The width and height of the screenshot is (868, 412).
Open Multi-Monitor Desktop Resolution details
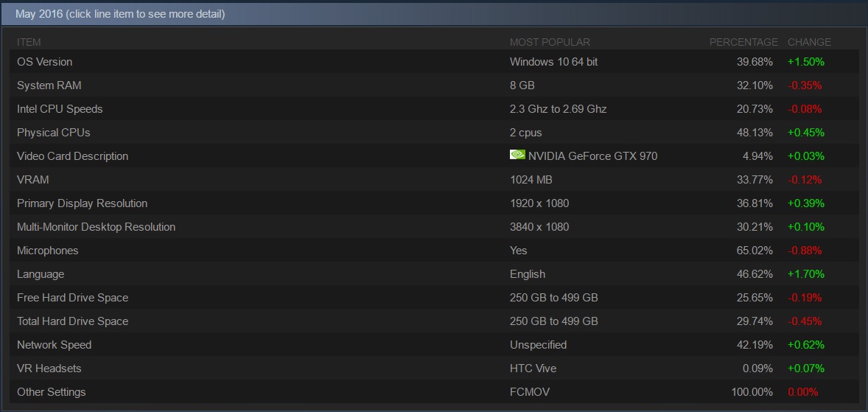pos(96,227)
